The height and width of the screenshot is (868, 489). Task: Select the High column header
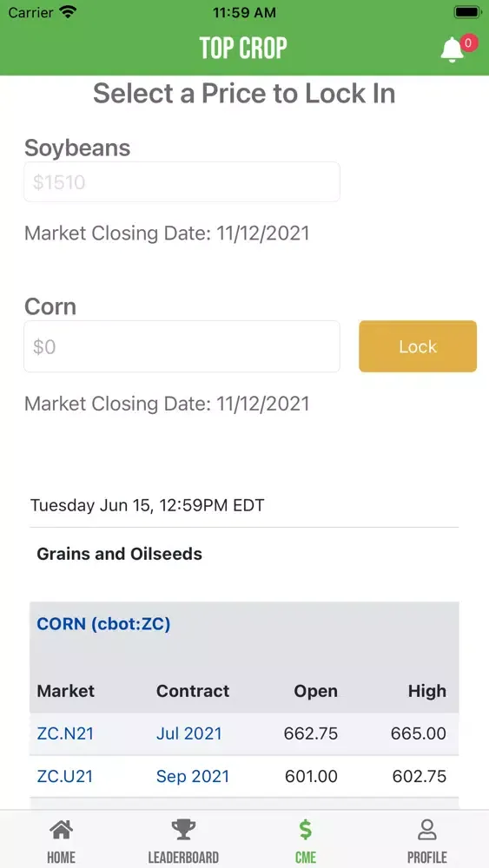click(427, 691)
